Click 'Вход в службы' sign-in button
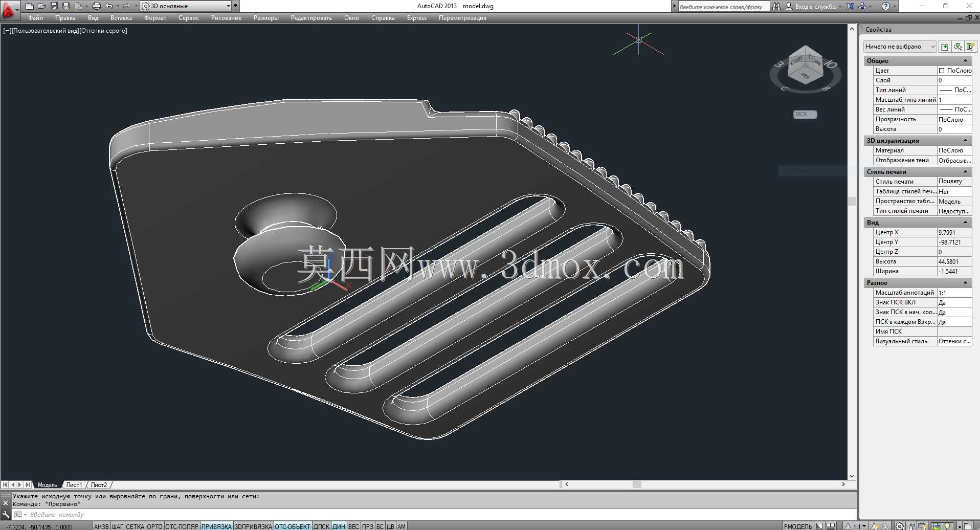Screen dimensions: 980x530 click(x=815, y=7)
